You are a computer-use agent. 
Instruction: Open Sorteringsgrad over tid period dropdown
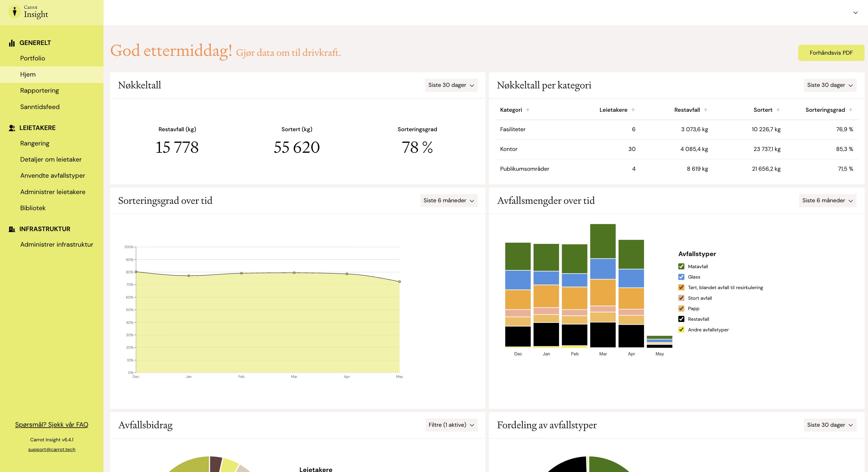(449, 200)
